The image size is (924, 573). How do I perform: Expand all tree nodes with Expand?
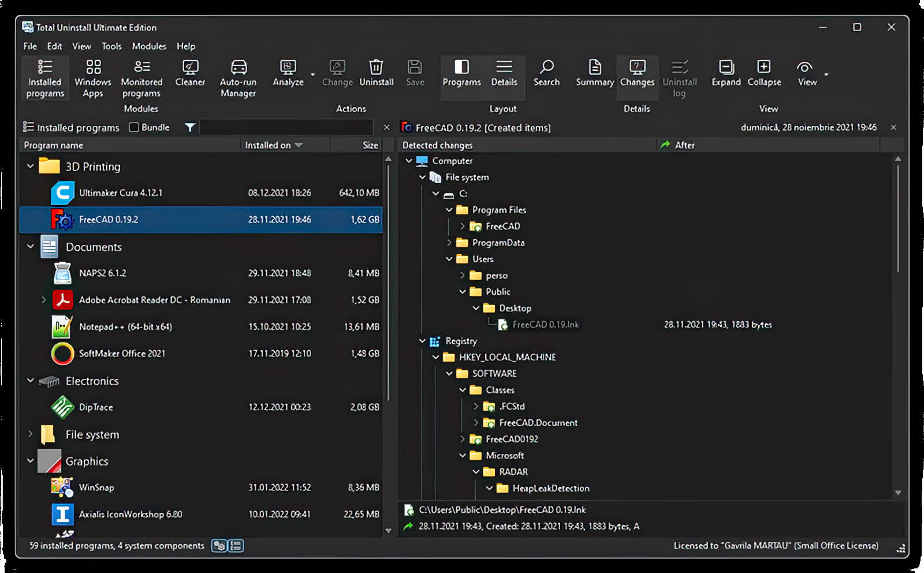[726, 73]
